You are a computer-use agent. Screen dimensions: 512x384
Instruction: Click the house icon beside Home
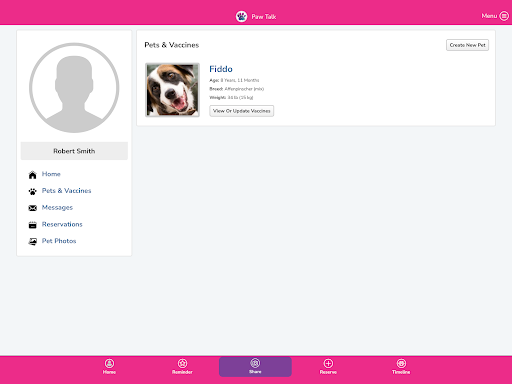pos(32,175)
